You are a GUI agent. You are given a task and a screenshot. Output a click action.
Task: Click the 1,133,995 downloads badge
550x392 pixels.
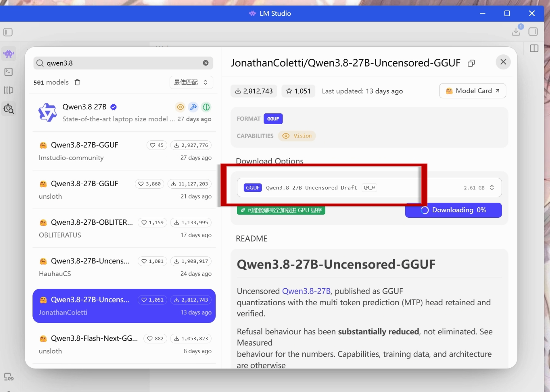pyautogui.click(x=191, y=222)
